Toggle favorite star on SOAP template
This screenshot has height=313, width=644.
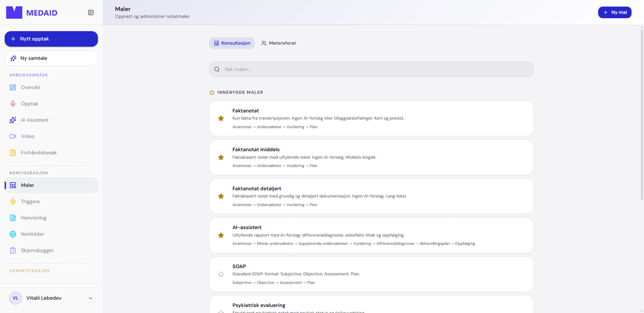click(221, 274)
